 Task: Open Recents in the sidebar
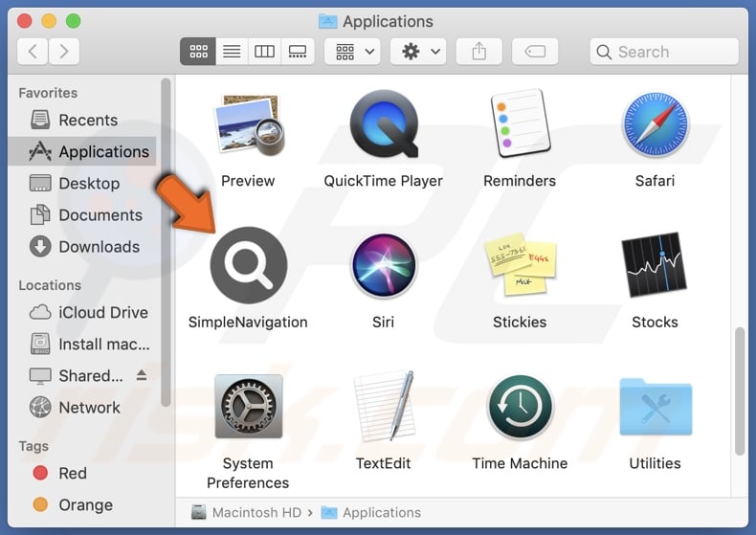pos(82,120)
